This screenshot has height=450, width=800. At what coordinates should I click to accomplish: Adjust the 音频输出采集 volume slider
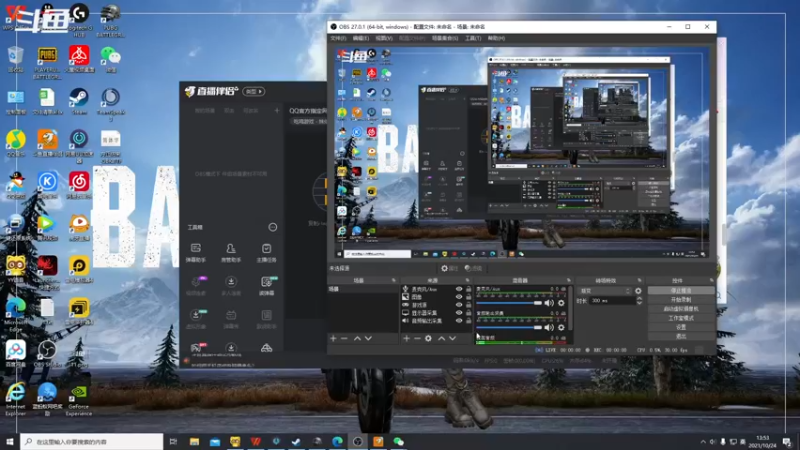click(x=509, y=327)
